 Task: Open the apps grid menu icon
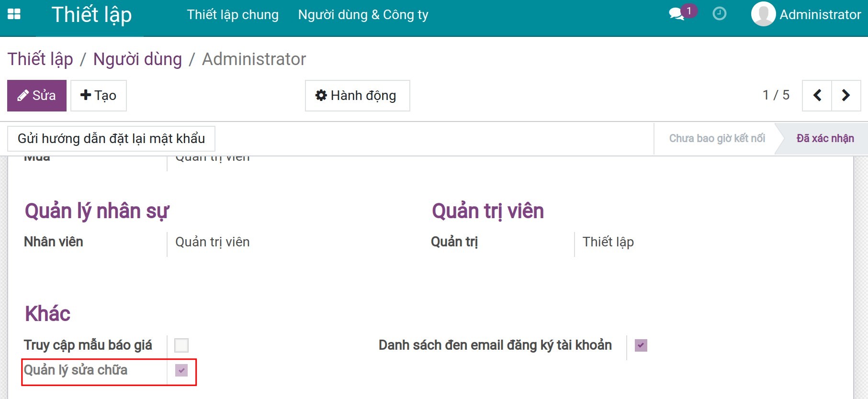point(14,14)
